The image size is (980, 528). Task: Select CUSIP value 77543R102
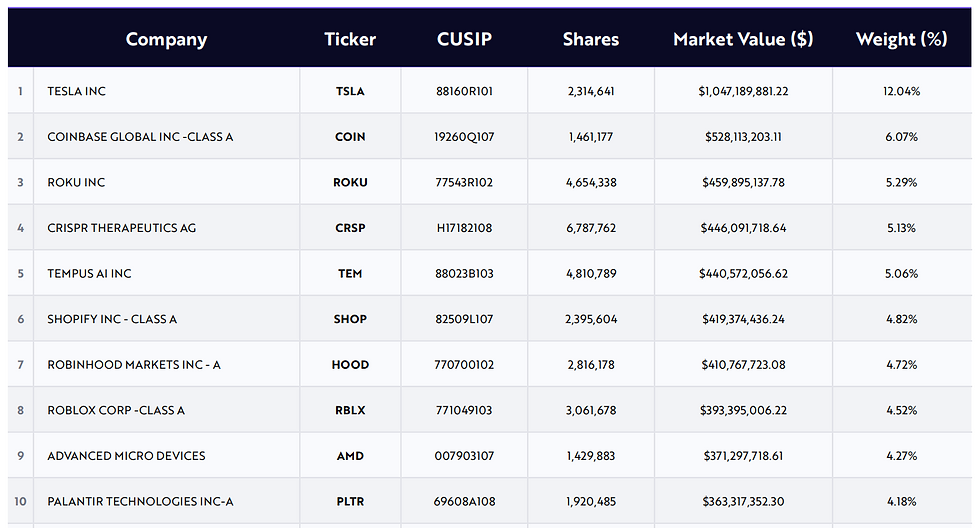464,182
